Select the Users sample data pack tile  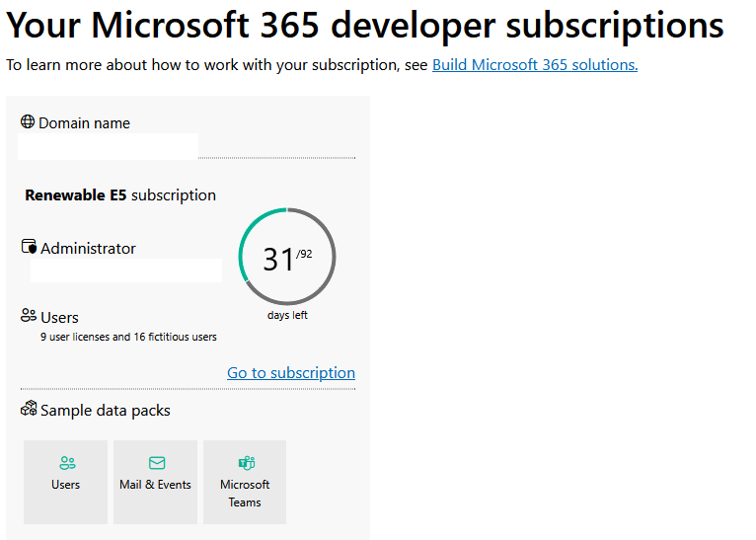65,482
